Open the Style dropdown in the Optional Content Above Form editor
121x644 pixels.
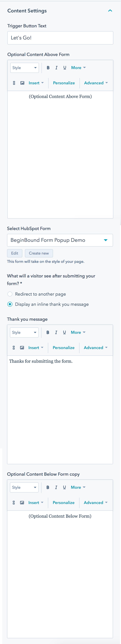(x=24, y=67)
